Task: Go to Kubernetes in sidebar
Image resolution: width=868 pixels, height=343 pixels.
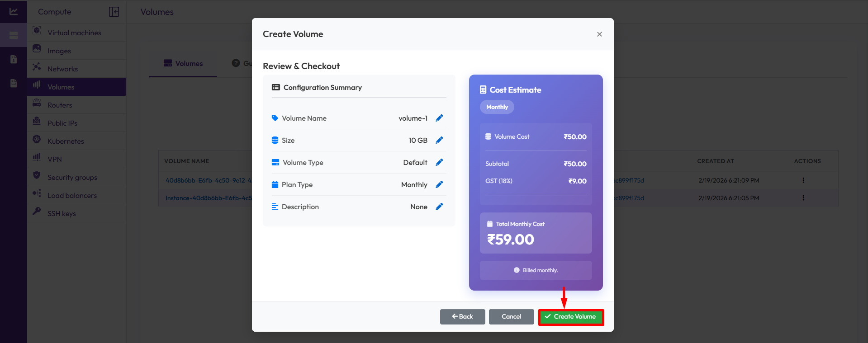Action: 66,141
